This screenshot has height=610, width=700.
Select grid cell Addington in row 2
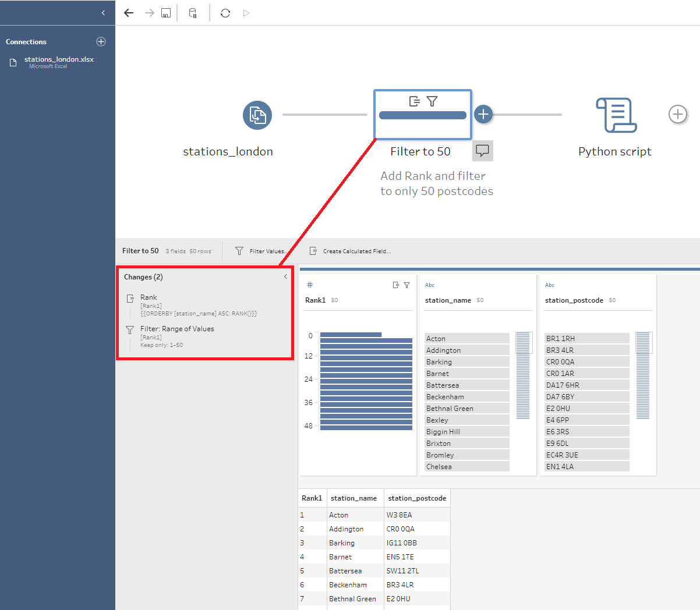355,529
